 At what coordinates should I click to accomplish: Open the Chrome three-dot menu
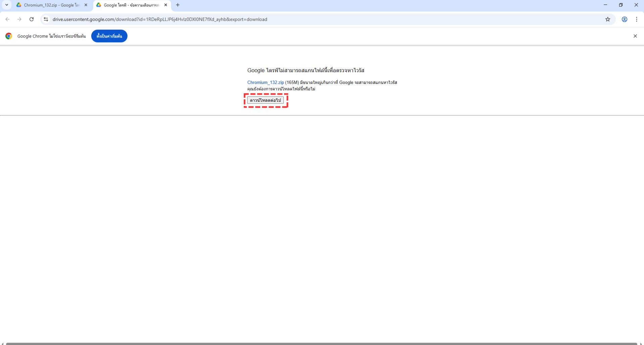pyautogui.click(x=637, y=19)
